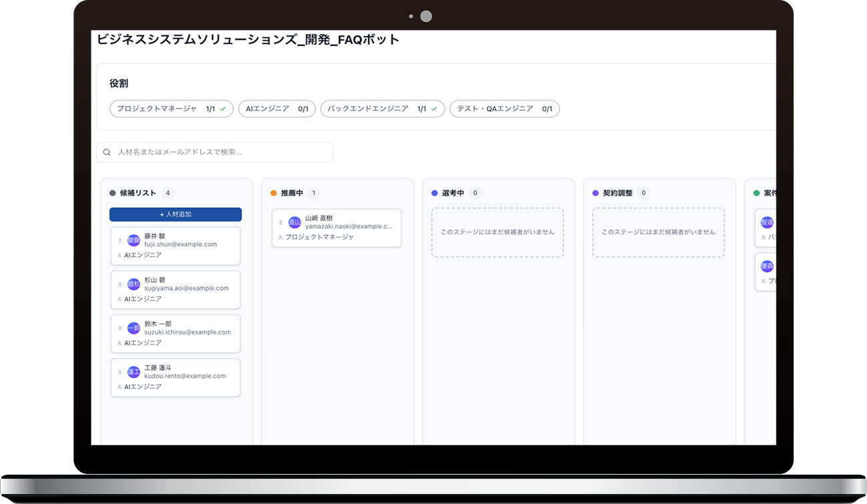Viewport: 867px width, 504px height.
Task: Click the person icon beside 藤井 駿's AIエンジニア role
Action: pyautogui.click(x=119, y=255)
